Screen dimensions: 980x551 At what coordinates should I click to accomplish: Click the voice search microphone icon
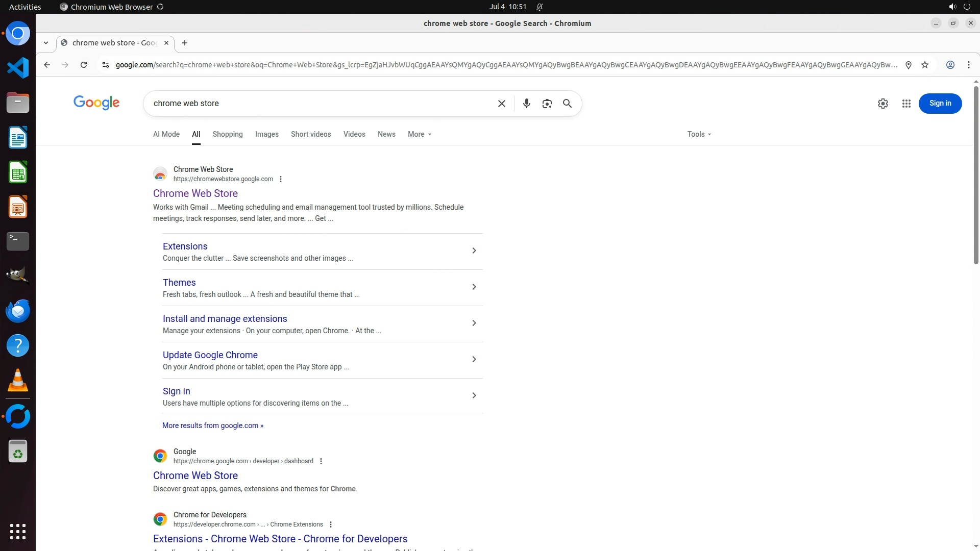(526, 104)
